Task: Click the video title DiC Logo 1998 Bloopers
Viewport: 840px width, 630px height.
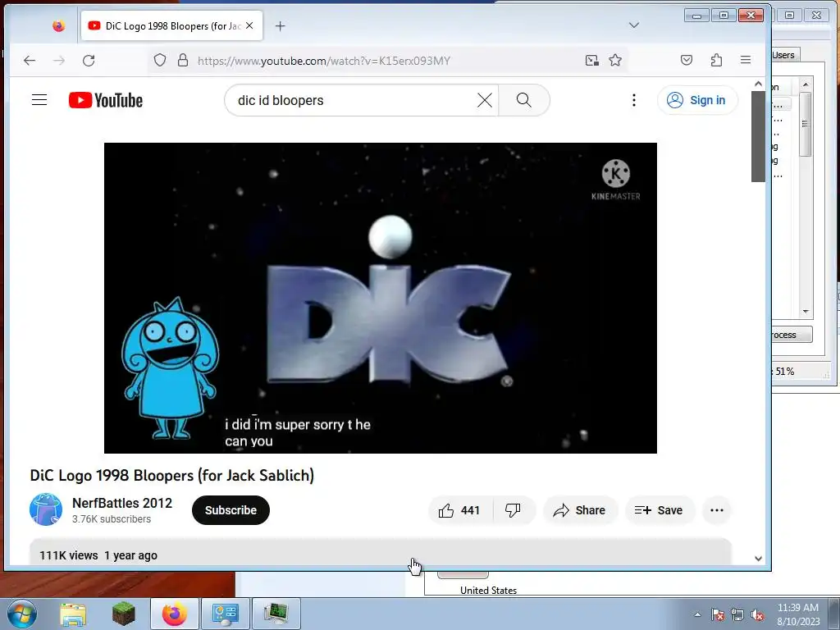Action: (x=172, y=475)
